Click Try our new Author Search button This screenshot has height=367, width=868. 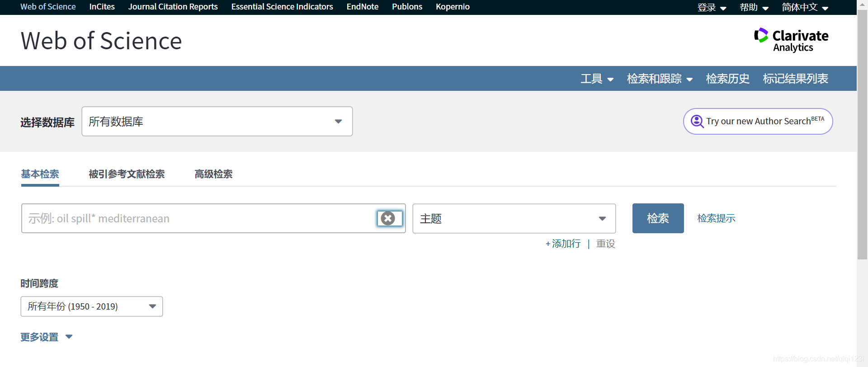click(758, 121)
